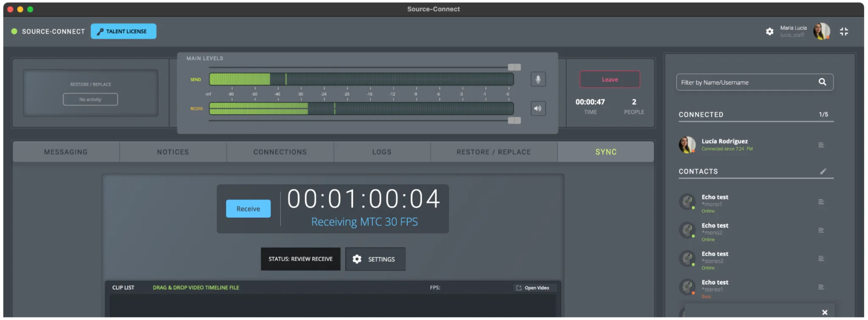Open the Restore / Replace tab
868x320 pixels.
(x=494, y=152)
